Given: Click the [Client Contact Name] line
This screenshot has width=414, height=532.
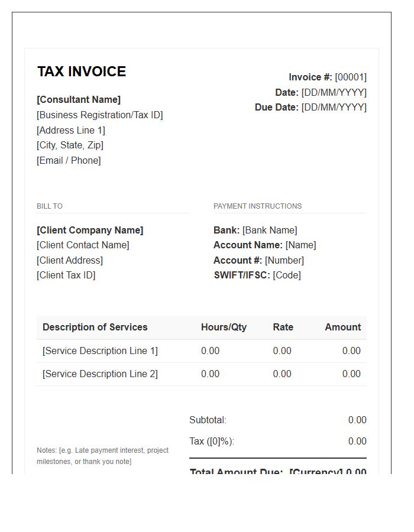Looking at the screenshot, I should (x=83, y=245).
